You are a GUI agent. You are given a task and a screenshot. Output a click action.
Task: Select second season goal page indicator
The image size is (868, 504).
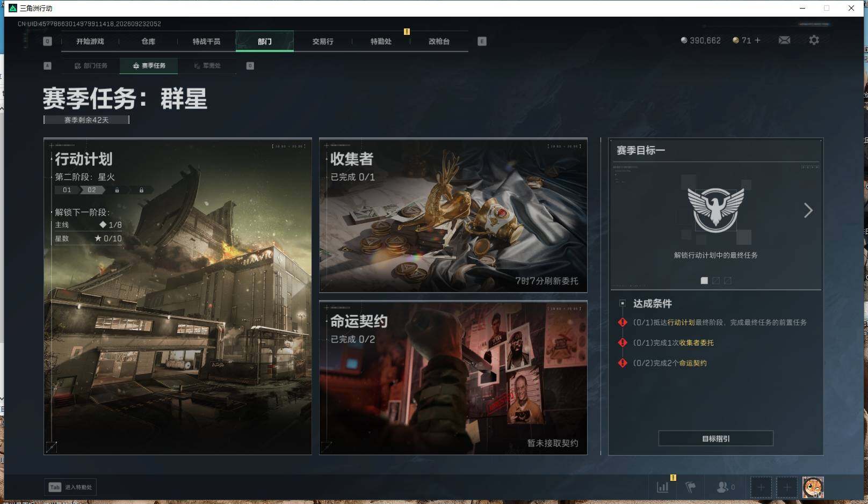click(716, 281)
